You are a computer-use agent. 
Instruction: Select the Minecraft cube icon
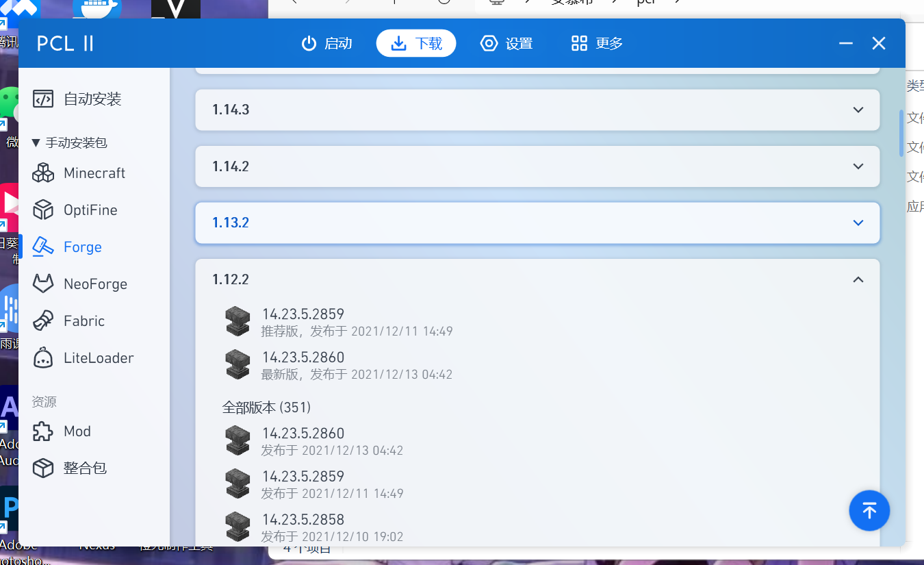43,173
